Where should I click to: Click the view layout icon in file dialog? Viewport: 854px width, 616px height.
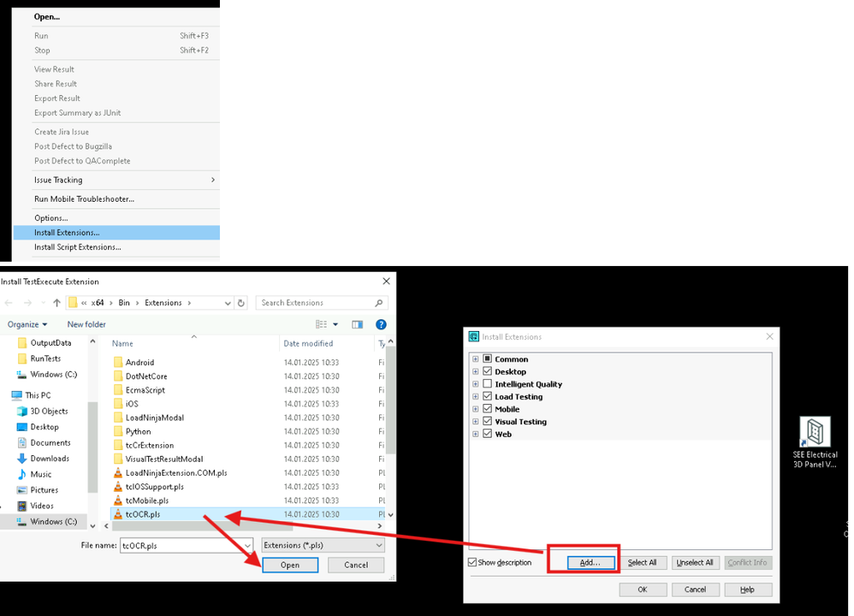pyautogui.click(x=322, y=324)
